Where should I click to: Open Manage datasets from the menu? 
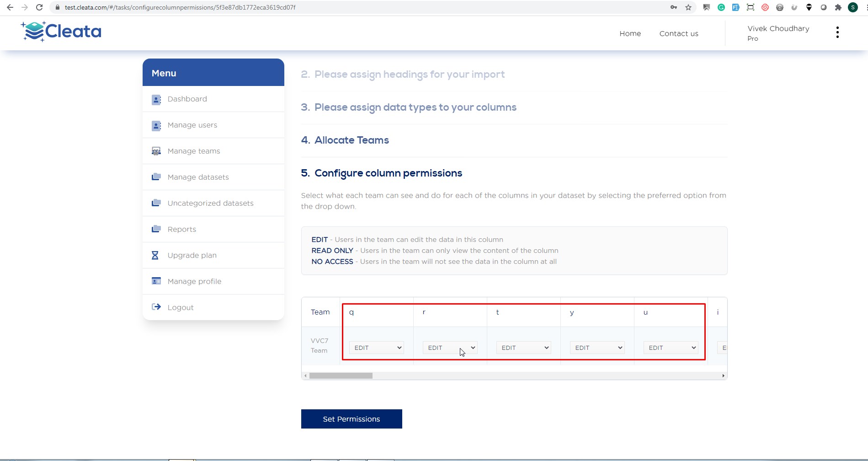[198, 177]
